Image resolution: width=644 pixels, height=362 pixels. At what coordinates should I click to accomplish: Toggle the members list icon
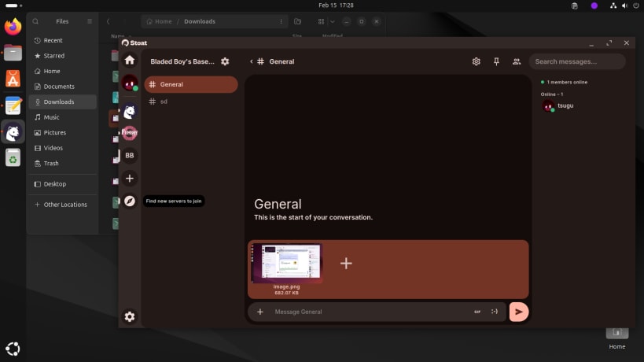pyautogui.click(x=517, y=61)
